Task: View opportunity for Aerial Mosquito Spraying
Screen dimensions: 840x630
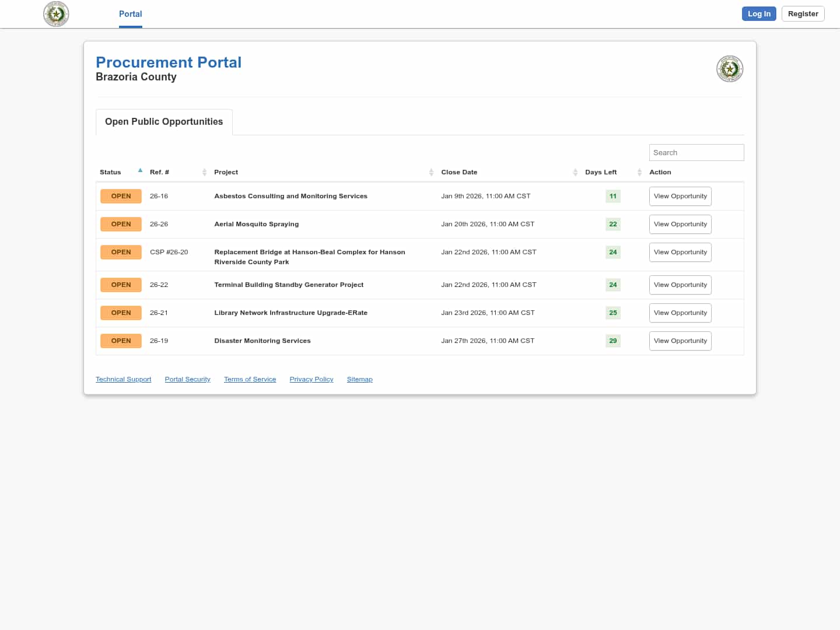Action: coord(680,225)
